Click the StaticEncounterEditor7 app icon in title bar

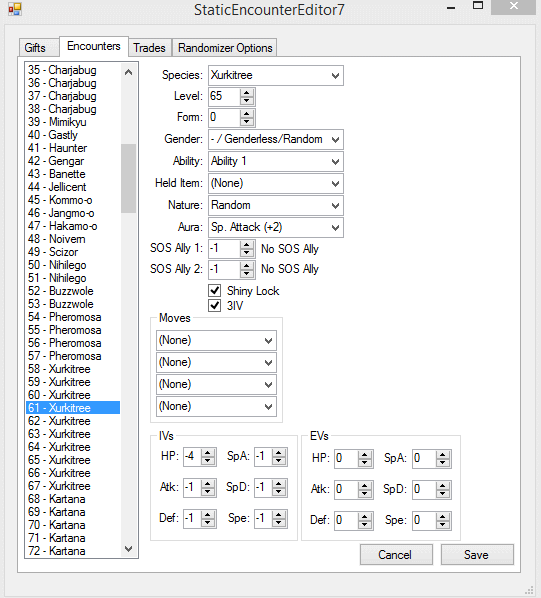[15, 9]
